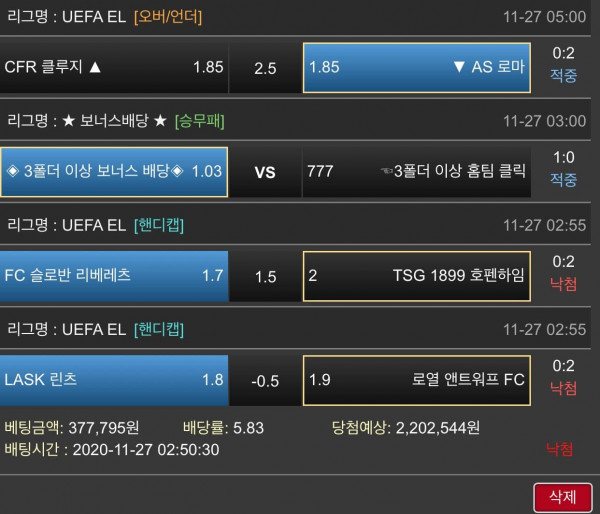600x514 pixels.
Task: Select the LASK 린츠 handicap cell
Action: coord(114,380)
